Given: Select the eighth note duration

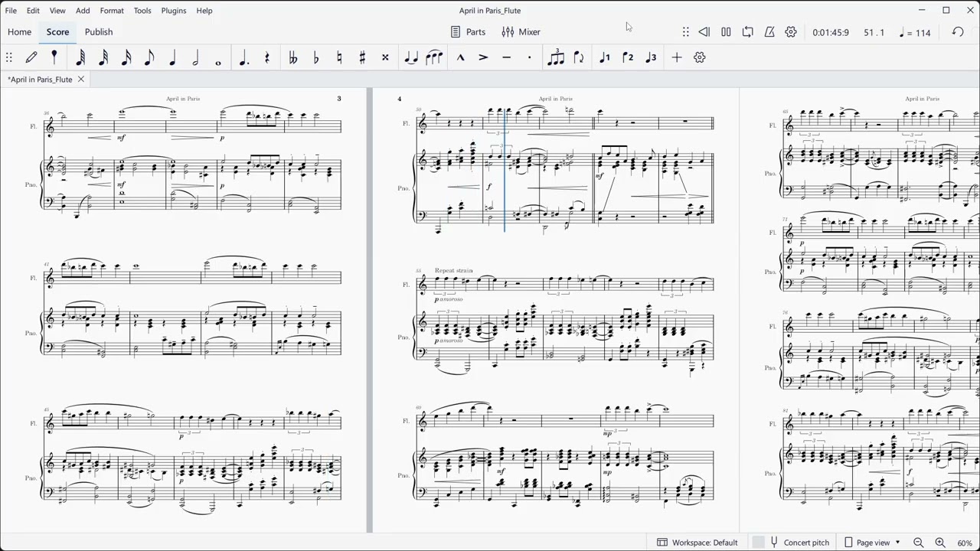Looking at the screenshot, I should [149, 57].
